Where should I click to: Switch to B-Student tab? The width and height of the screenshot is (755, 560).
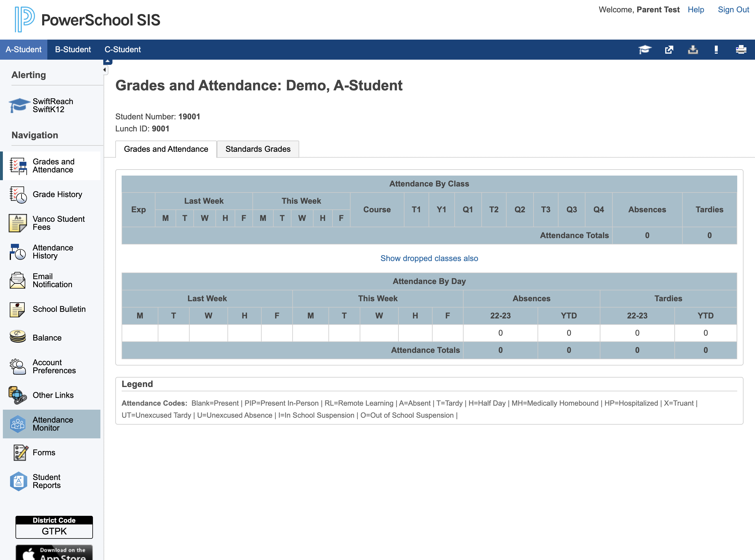coord(73,50)
